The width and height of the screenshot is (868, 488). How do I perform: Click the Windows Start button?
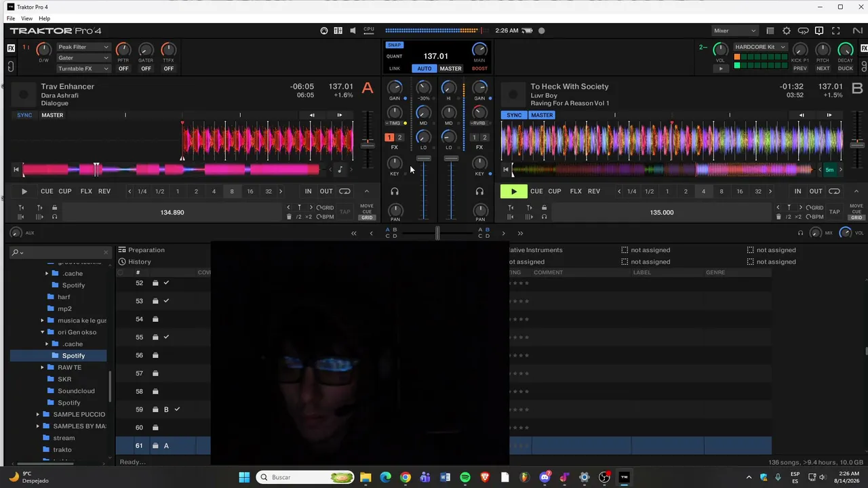coord(244,477)
